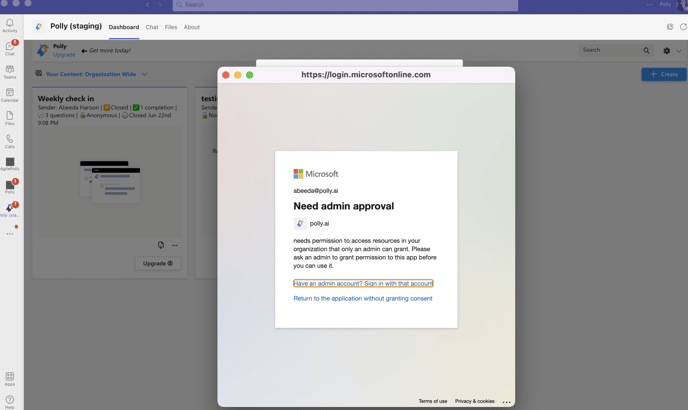
Task: Reload the Polly (staging) tab
Action: tap(683, 27)
